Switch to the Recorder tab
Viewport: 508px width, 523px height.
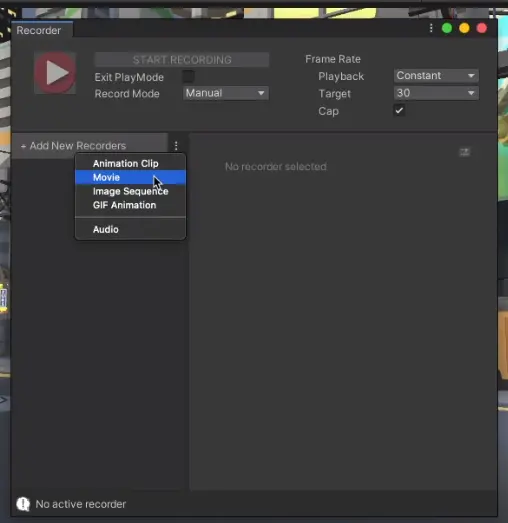(x=42, y=30)
